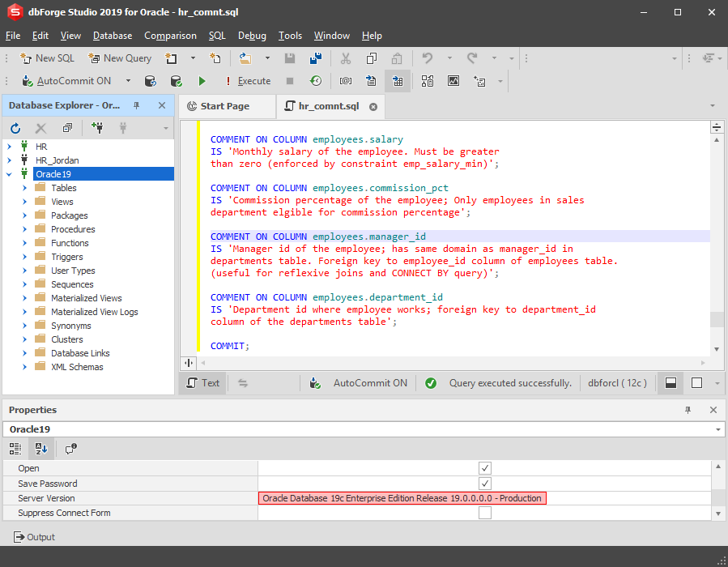Screen dimensions: 728x567
Task: Collapse the Oracle19 connection node
Action: pos(9,175)
